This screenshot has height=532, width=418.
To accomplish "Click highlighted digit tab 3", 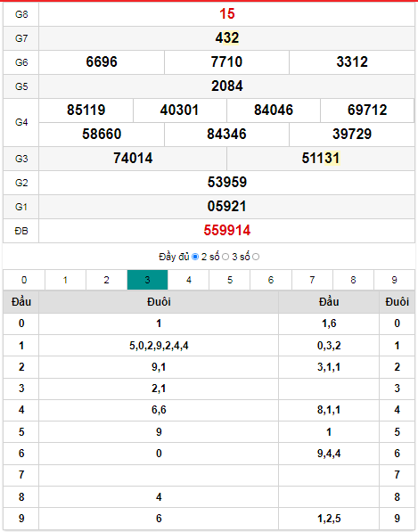I will click(148, 280).
